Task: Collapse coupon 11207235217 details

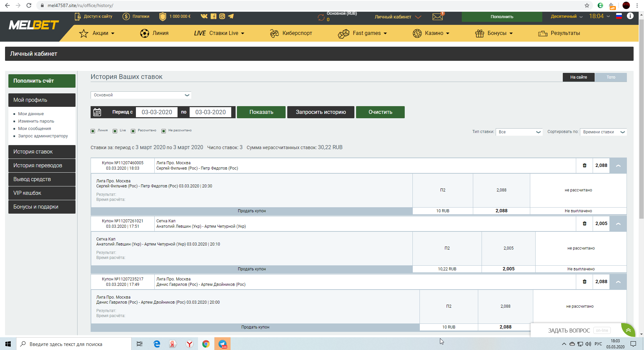Action: 618,282
